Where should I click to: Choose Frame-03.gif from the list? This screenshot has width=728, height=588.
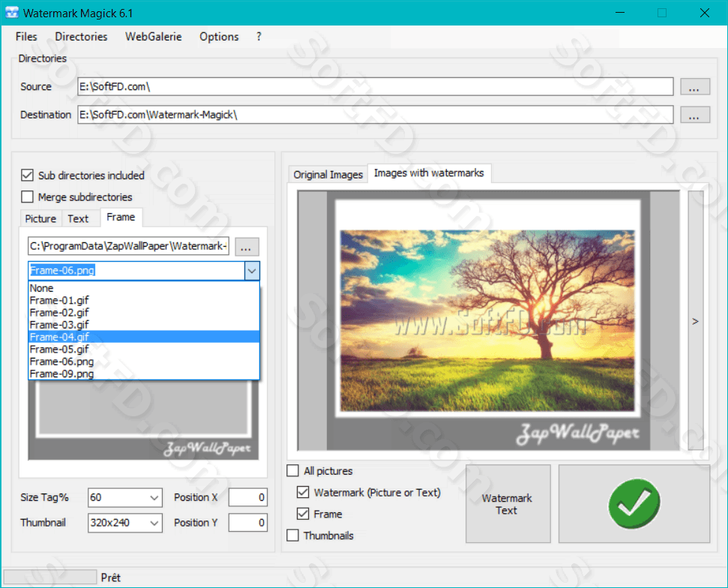[144, 325]
